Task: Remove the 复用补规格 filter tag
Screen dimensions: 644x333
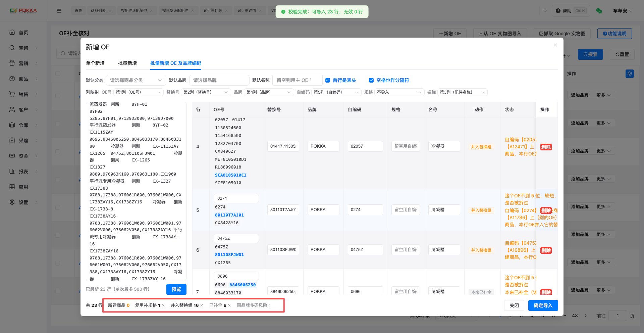Action: [163, 305]
